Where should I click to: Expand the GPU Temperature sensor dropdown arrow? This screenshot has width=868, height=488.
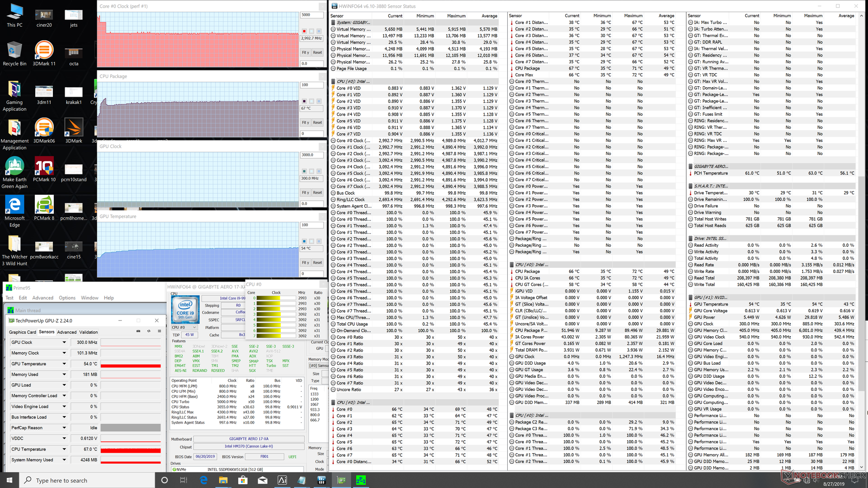pos(64,364)
